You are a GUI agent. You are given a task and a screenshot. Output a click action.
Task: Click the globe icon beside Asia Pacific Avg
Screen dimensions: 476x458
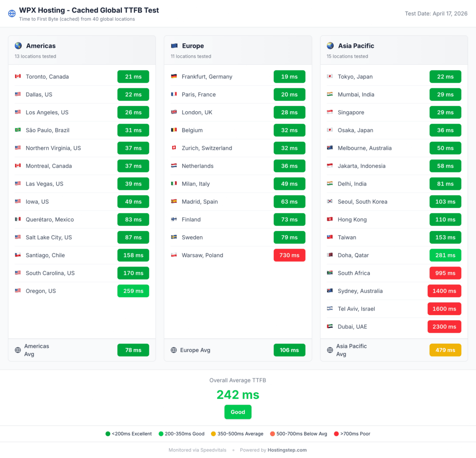pyautogui.click(x=330, y=350)
